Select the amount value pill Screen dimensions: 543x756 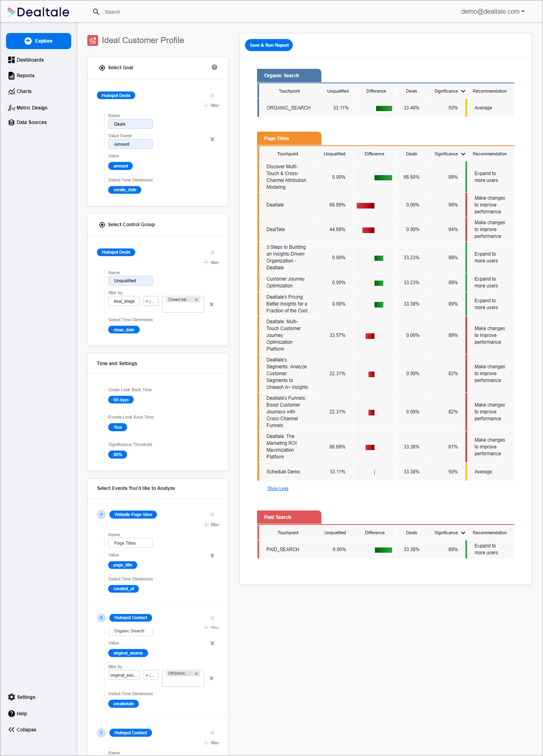121,166
